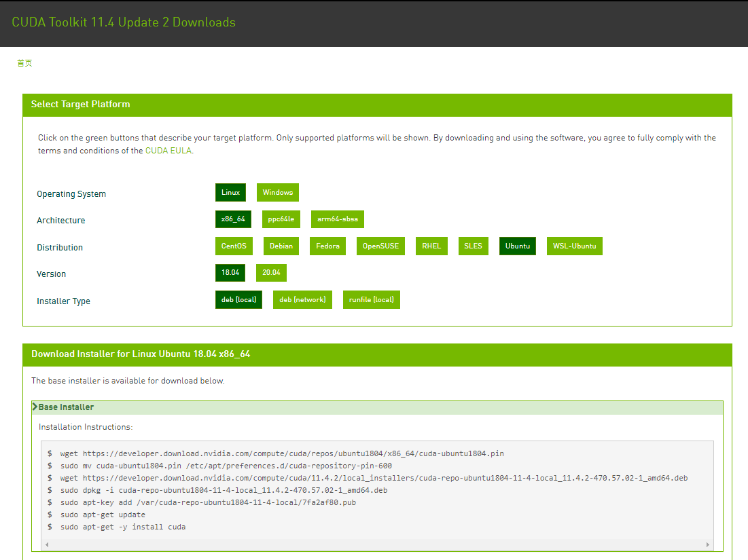Click CUDA Toolkit 11.4 Update 2 Downloads title

124,22
